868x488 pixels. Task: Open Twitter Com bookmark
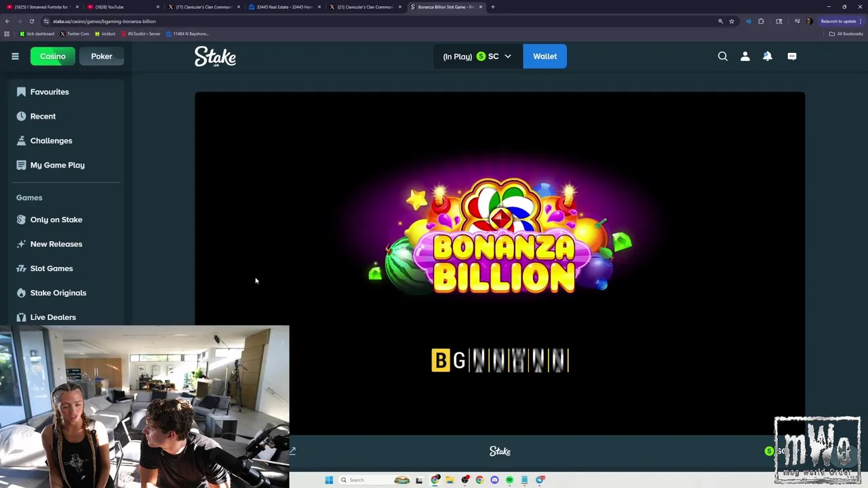pos(75,34)
